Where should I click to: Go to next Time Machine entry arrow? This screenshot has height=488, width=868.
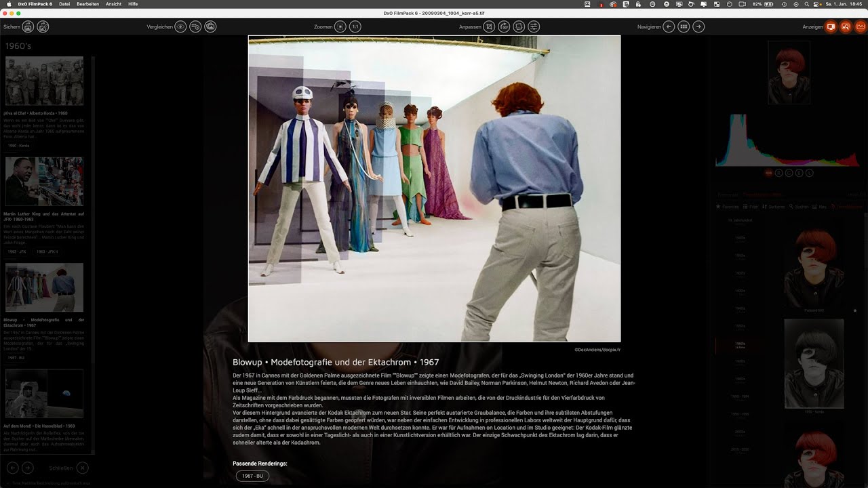pos(27,468)
